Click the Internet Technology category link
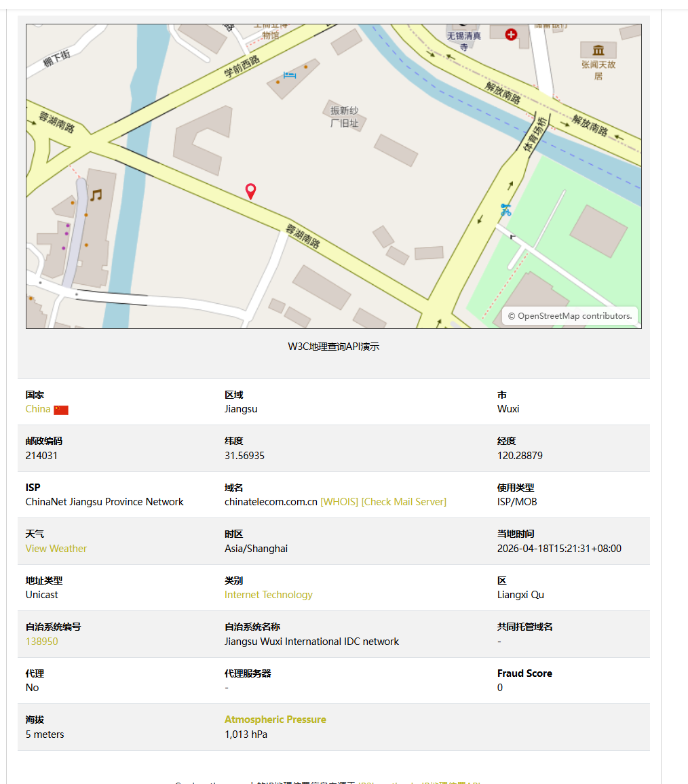This screenshot has width=688, height=784. (x=269, y=595)
